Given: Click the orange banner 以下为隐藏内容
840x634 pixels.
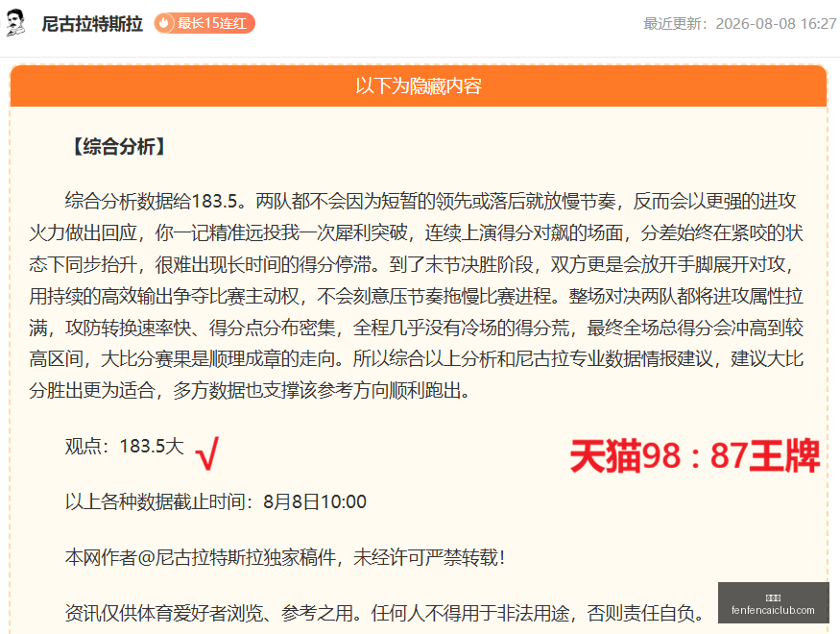Looking at the screenshot, I should tap(419, 85).
